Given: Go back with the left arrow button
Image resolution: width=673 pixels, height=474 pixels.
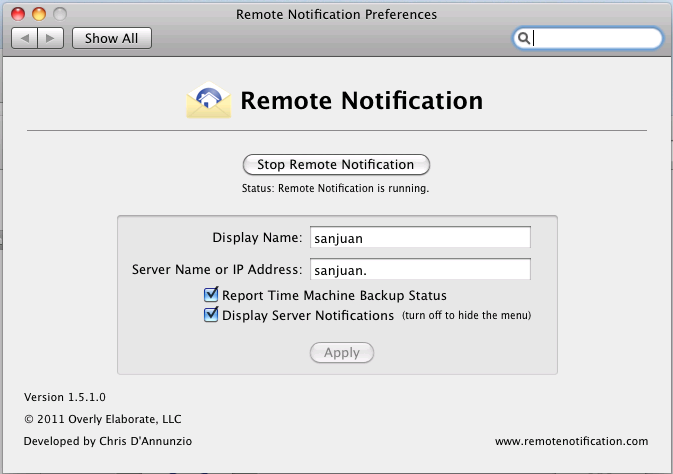Looking at the screenshot, I should click(24, 38).
